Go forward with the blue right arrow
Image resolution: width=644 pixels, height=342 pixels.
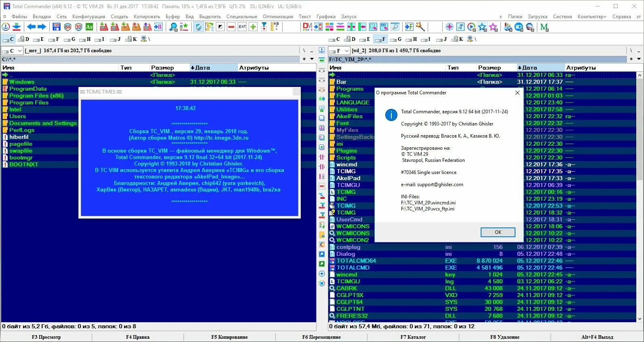(42, 27)
